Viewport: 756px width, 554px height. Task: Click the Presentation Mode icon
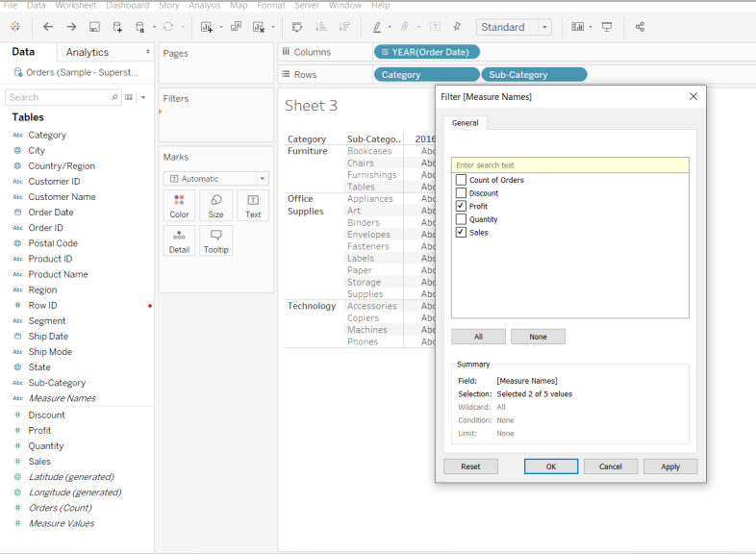[607, 27]
